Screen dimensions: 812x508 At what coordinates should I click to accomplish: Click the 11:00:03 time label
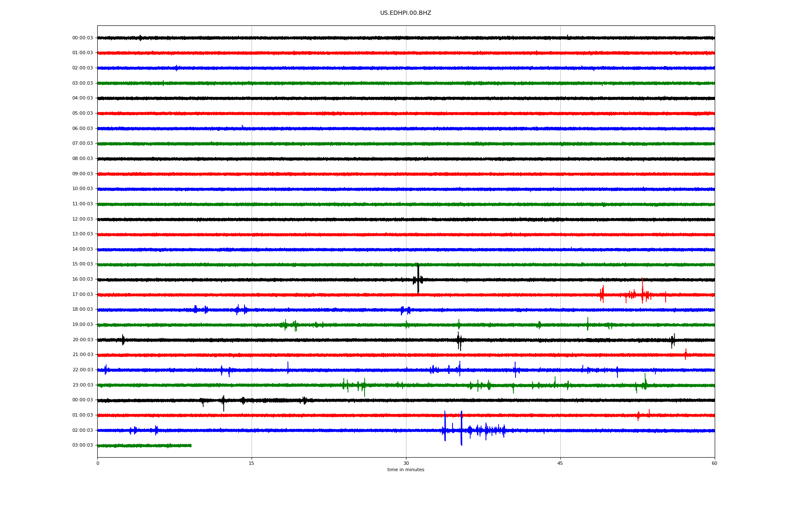[x=82, y=204]
